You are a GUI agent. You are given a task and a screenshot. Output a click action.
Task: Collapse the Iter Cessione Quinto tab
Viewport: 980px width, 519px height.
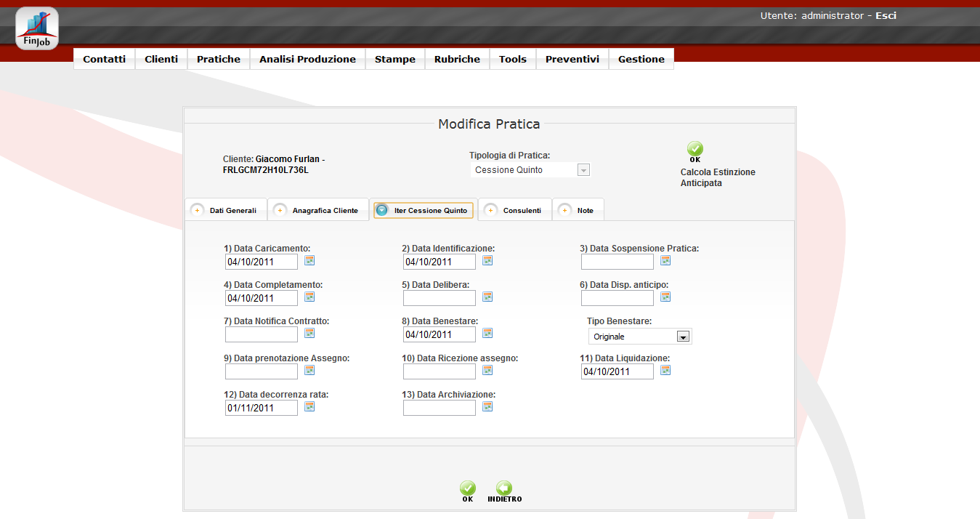click(424, 210)
